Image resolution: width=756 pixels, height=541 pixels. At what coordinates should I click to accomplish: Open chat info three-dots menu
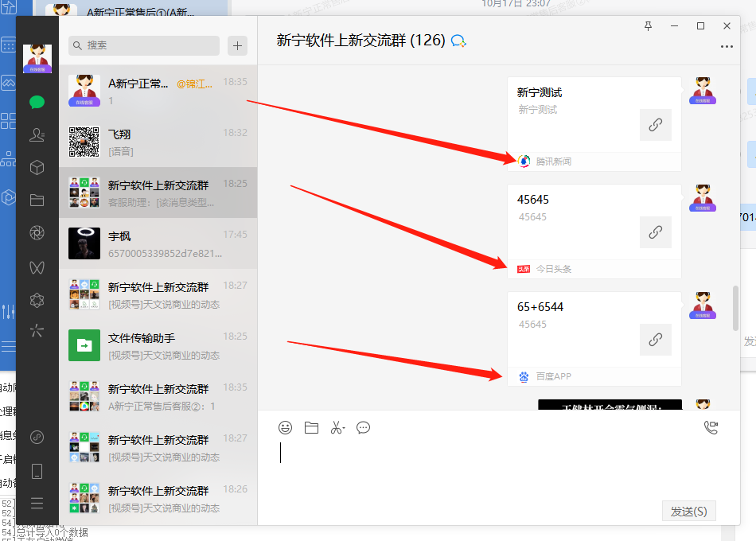[727, 47]
